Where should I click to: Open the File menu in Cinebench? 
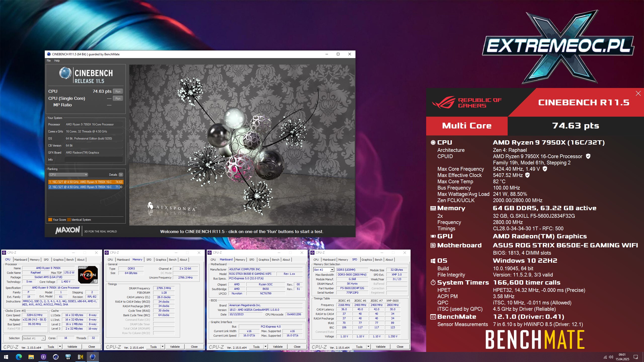49,61
